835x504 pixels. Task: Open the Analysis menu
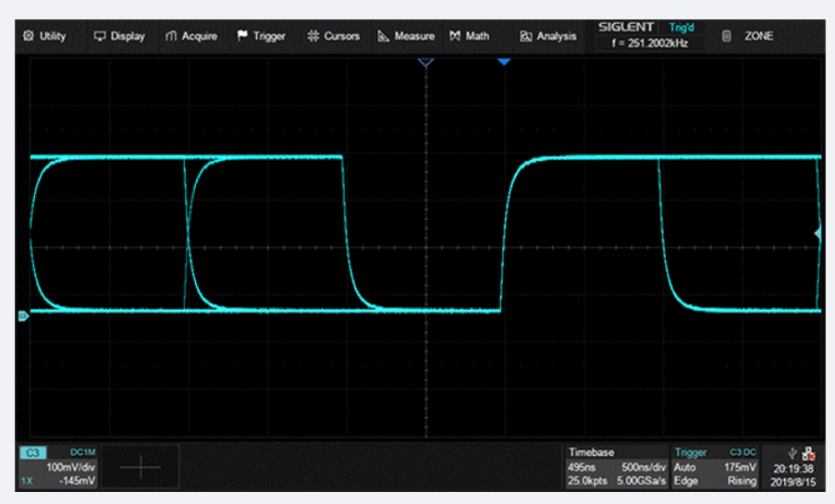point(548,36)
